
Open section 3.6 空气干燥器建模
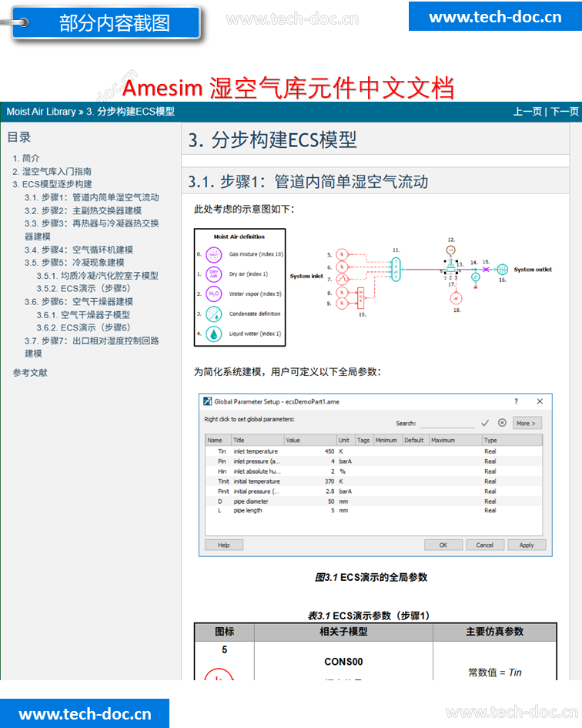79,302
